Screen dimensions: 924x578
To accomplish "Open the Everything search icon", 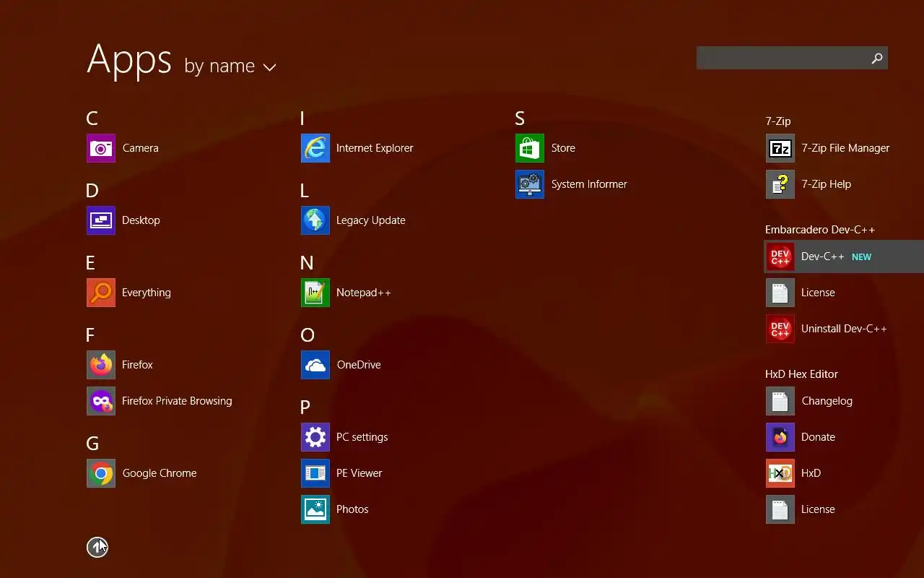I will [101, 293].
